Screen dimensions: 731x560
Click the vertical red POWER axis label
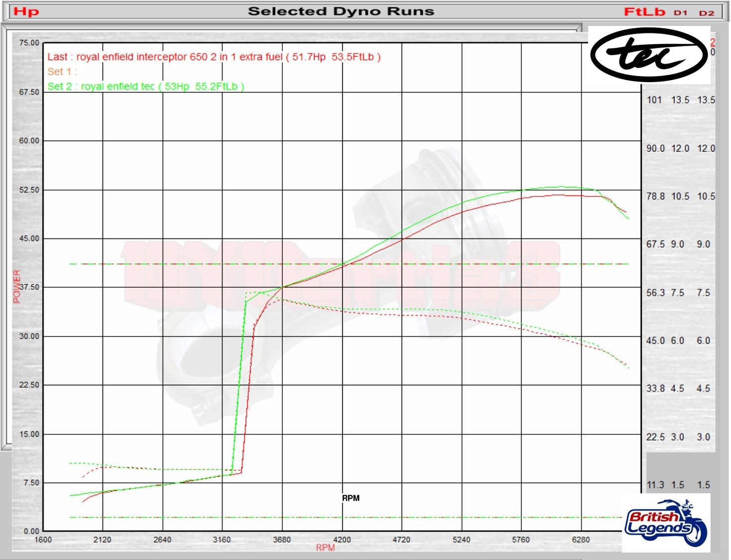coord(17,286)
